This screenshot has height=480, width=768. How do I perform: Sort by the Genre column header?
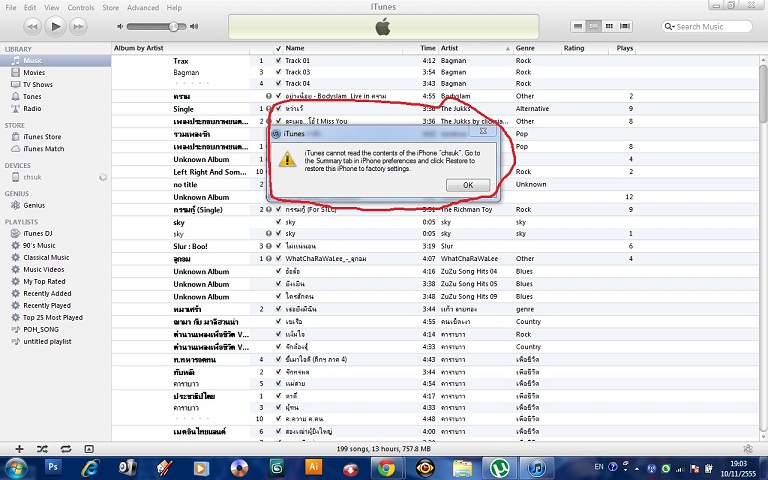[x=537, y=48]
